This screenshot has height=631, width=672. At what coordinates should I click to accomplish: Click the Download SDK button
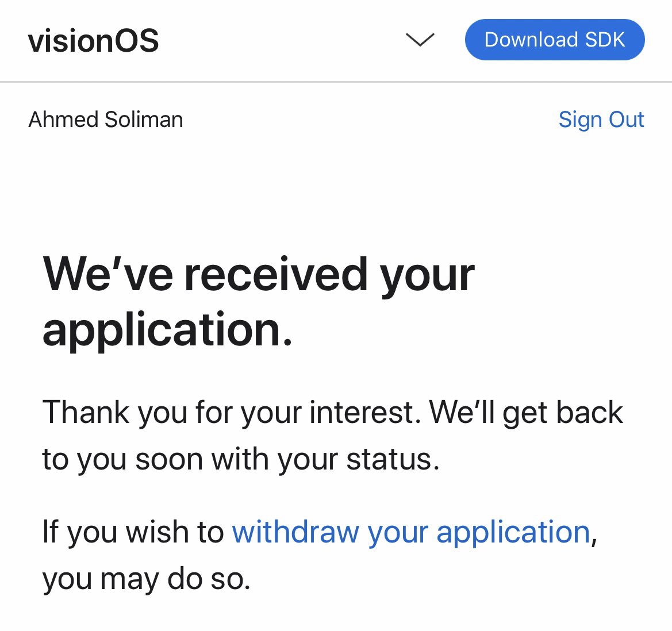coord(554,40)
